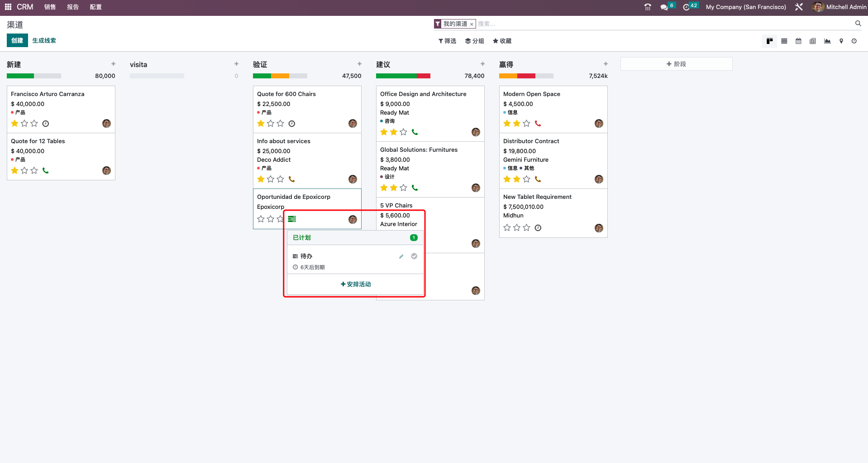This screenshot has width=868, height=463.
Task: Open the activity view icon
Action: tap(854, 41)
